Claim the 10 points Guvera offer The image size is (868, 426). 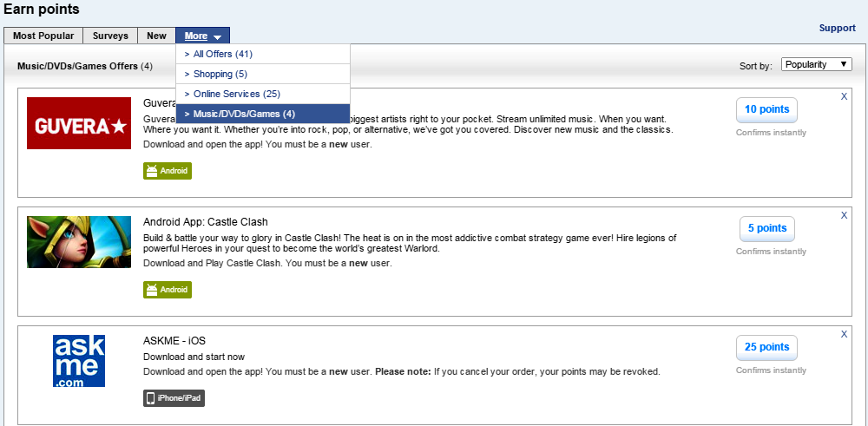766,109
